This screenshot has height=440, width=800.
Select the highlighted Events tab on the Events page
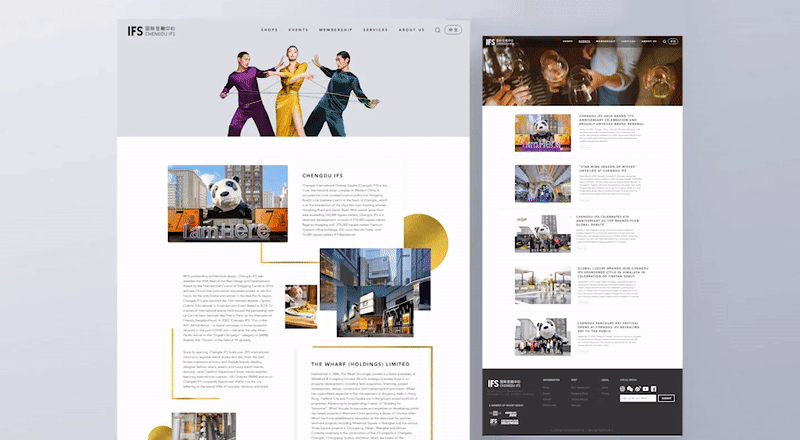(x=584, y=41)
